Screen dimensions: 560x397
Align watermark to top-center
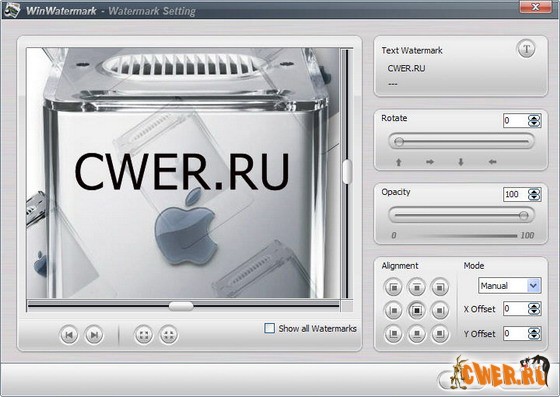[416, 287]
